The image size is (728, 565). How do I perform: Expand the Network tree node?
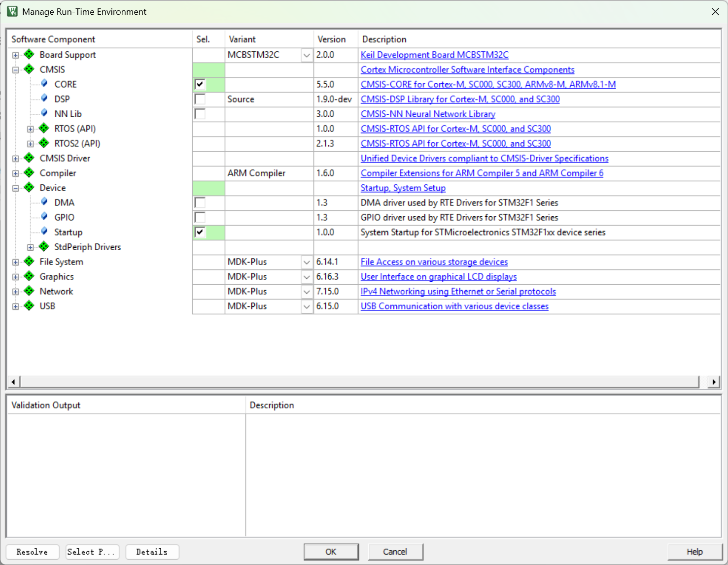[16, 292]
